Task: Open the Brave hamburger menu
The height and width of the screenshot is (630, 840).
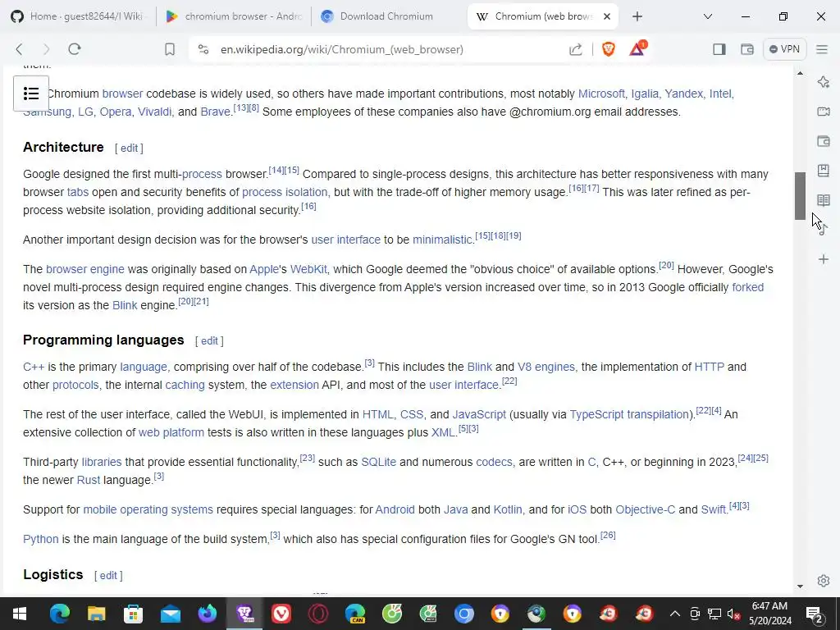Action: click(x=822, y=49)
